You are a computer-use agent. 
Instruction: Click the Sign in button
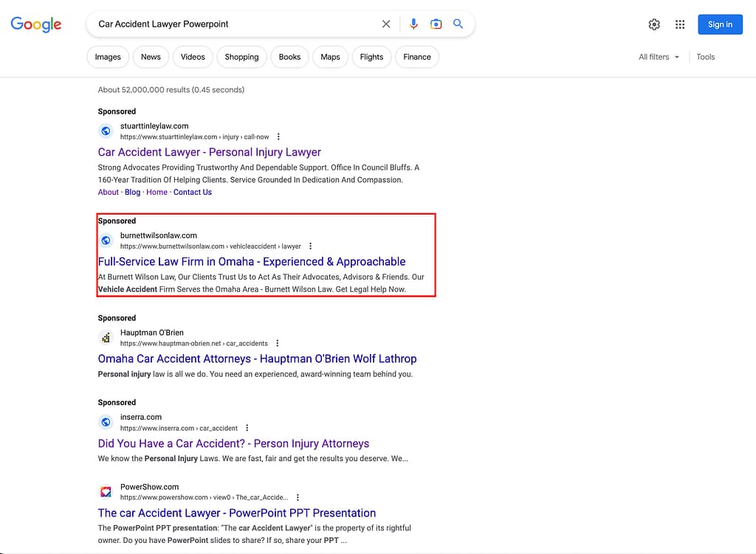point(720,24)
